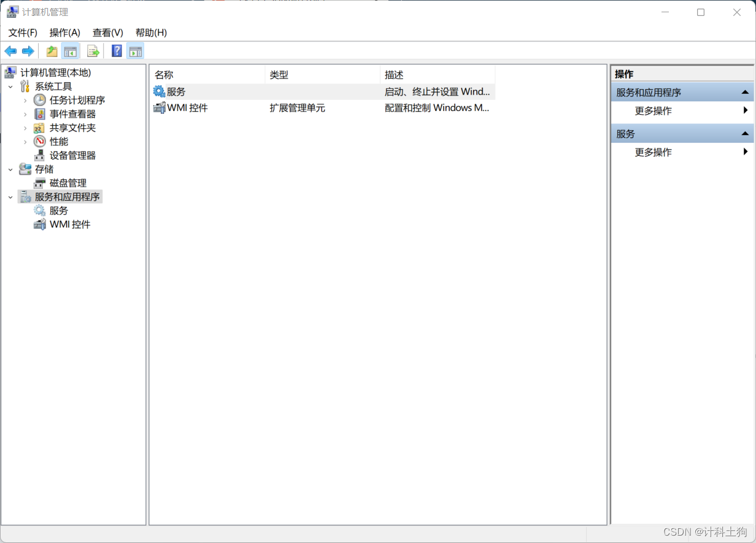Toggle the Show/Hide Action Pane toolbar icon

tap(135, 52)
